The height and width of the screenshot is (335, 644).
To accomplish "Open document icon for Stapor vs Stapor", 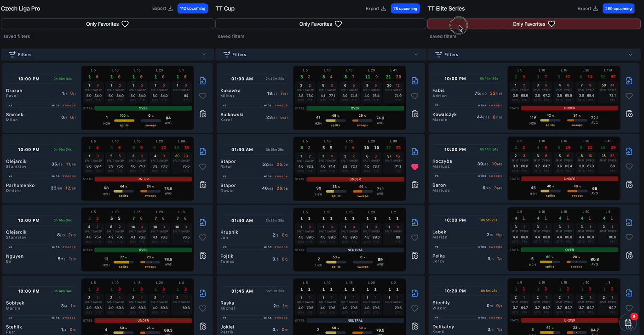I will coord(415,152).
